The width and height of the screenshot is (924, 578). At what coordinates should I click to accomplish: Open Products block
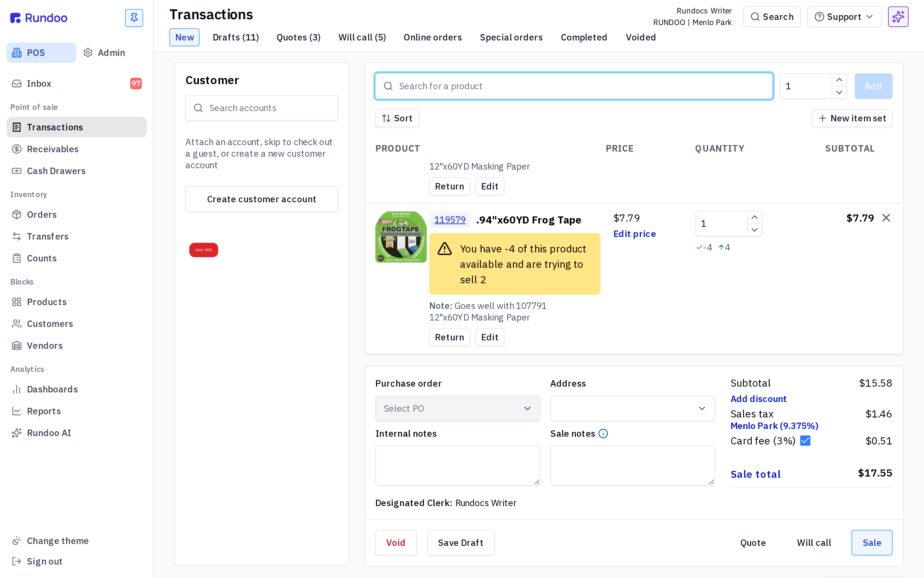pos(76,302)
